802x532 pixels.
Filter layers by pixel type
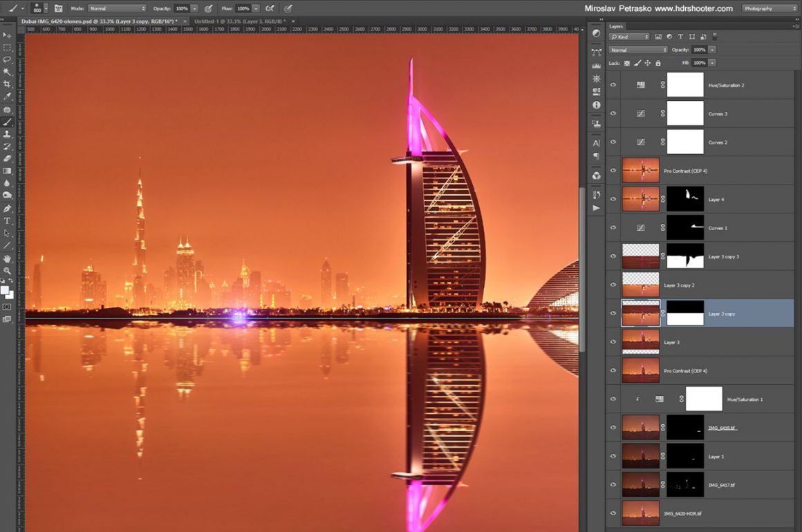tap(658, 37)
